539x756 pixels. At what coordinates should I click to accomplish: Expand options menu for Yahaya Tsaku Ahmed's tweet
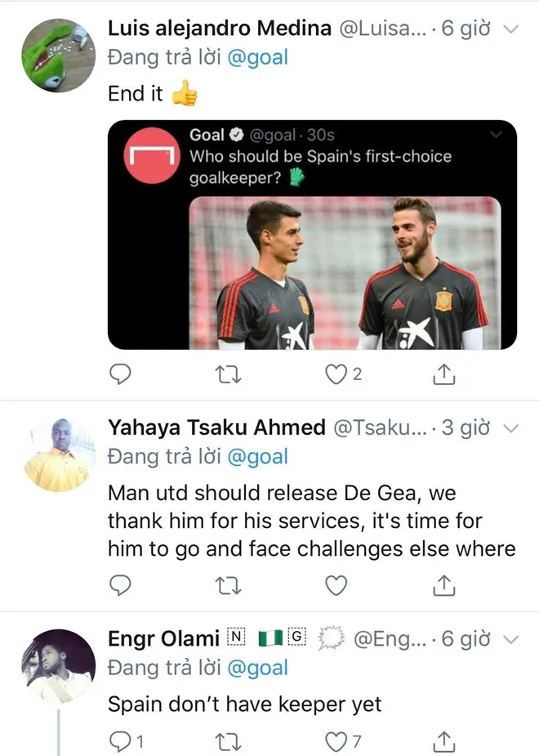click(x=510, y=428)
